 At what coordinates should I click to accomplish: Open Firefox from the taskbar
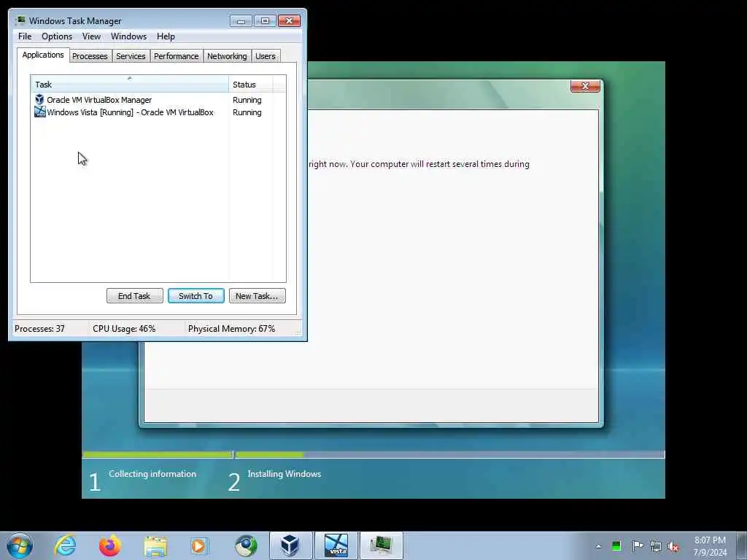tap(110, 545)
